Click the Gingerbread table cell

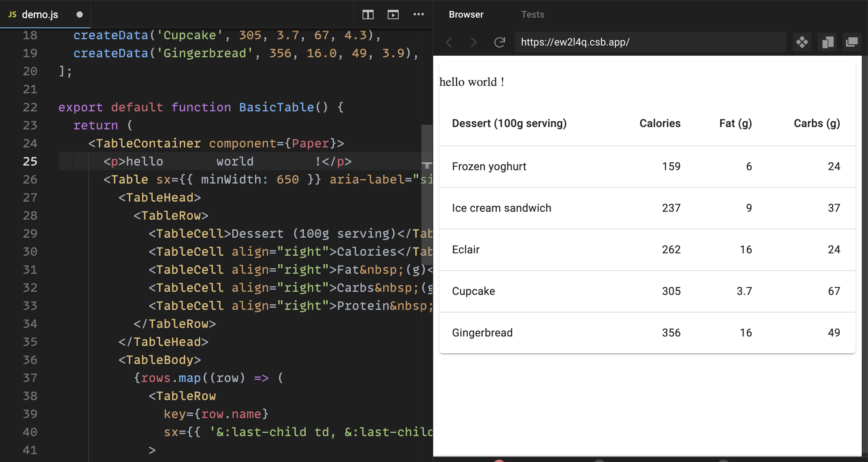(x=482, y=333)
